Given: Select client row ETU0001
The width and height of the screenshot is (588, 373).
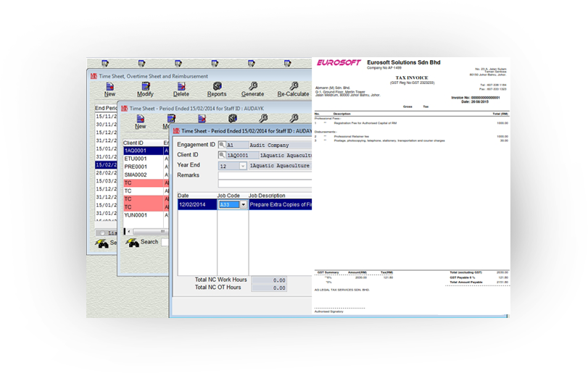Looking at the screenshot, I should [146, 159].
